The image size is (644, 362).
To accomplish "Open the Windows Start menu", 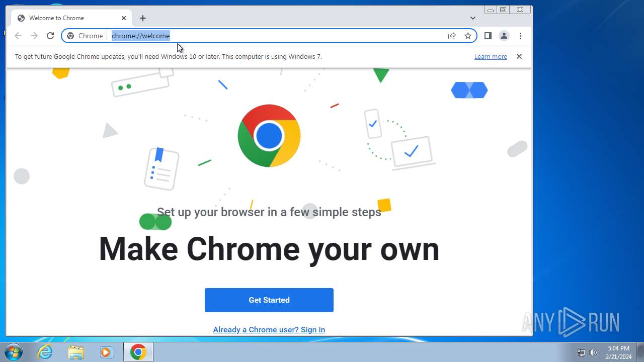I will 14,352.
